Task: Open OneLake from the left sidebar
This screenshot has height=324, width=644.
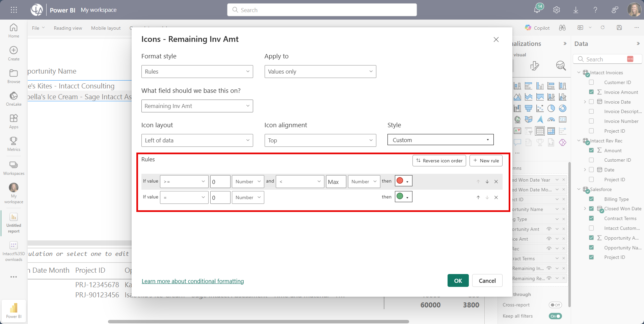Action: click(x=14, y=99)
